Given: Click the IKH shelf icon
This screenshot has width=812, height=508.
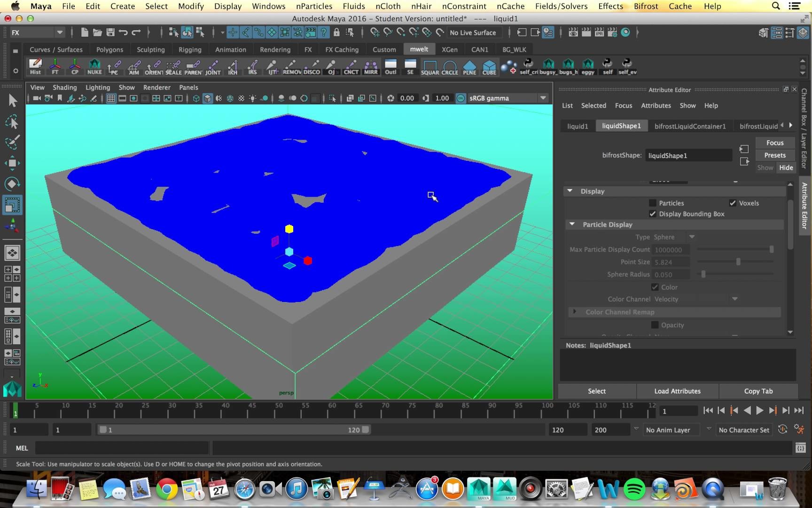Looking at the screenshot, I should click(x=233, y=66).
